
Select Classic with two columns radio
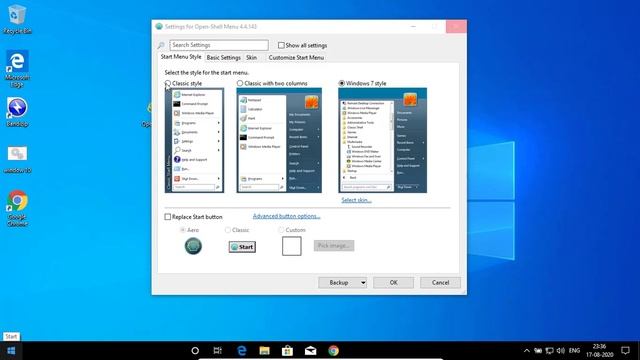(240, 83)
